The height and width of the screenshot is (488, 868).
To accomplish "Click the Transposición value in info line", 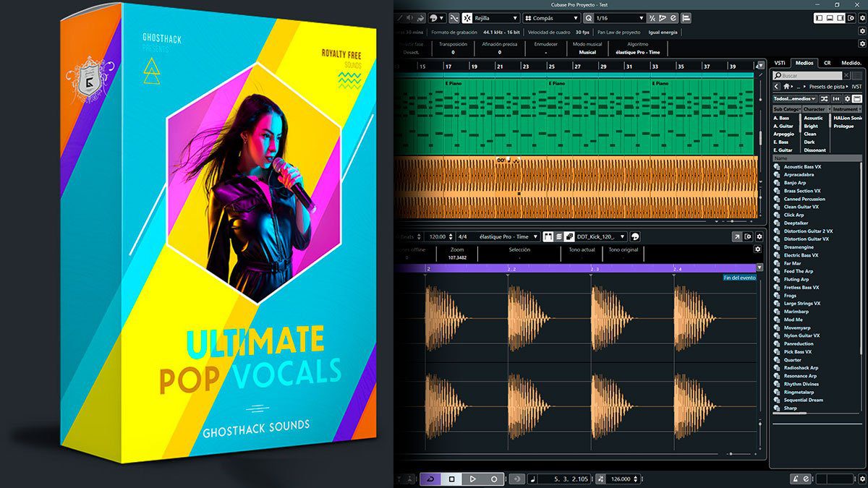I will tap(453, 52).
